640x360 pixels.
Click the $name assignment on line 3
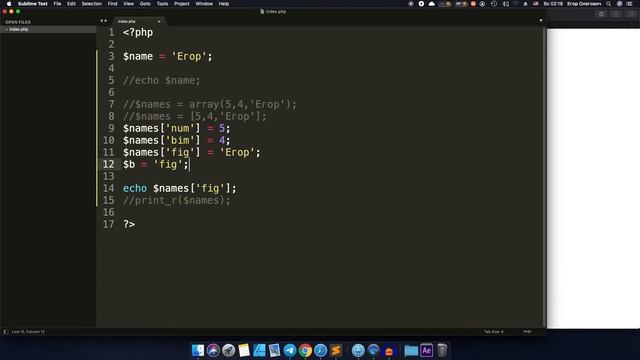(x=168, y=56)
